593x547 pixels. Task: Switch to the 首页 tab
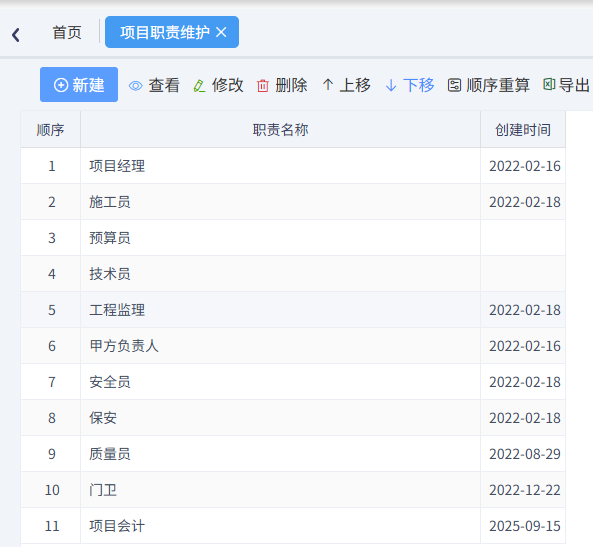(x=67, y=33)
